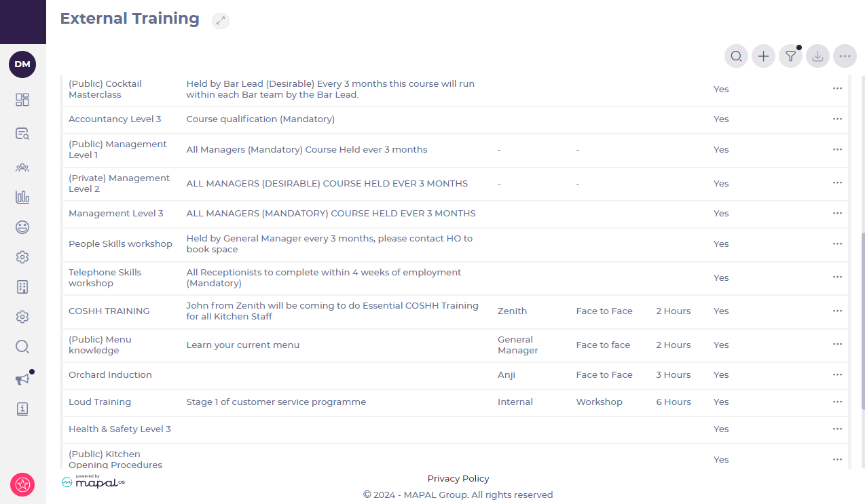Viewport: 865px width, 504px height.
Task: Open row actions for Loud Training
Action: tap(837, 402)
